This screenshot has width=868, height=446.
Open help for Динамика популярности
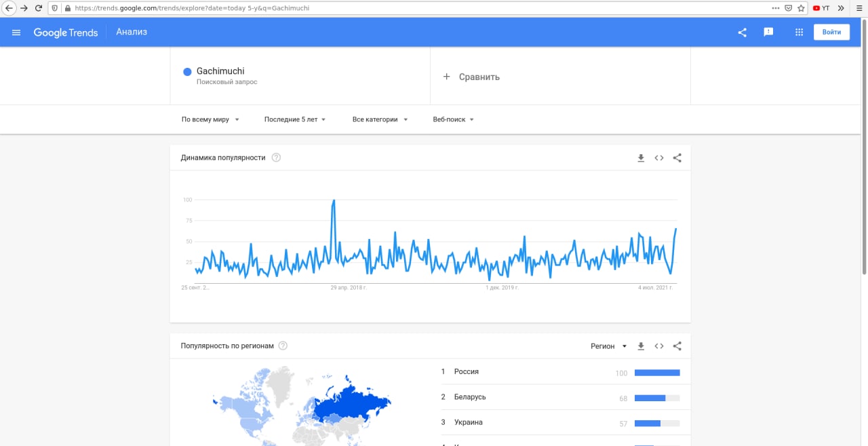tap(276, 157)
